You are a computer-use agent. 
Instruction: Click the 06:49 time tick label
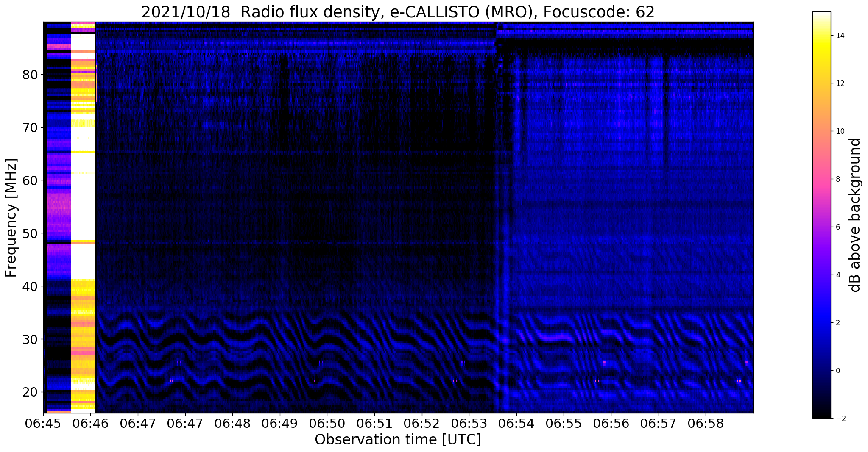pyautogui.click(x=280, y=424)
